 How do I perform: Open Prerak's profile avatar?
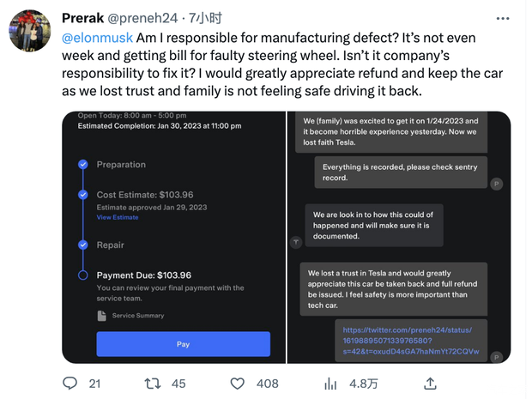click(29, 31)
